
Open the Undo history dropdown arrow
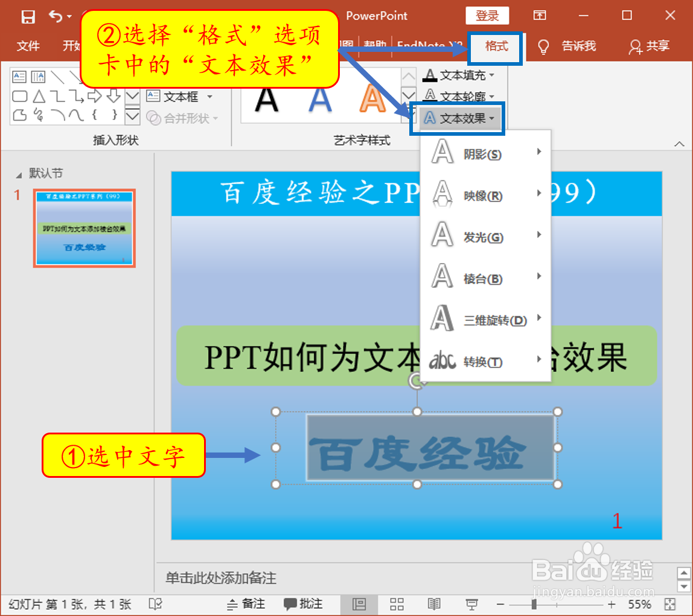(x=69, y=17)
